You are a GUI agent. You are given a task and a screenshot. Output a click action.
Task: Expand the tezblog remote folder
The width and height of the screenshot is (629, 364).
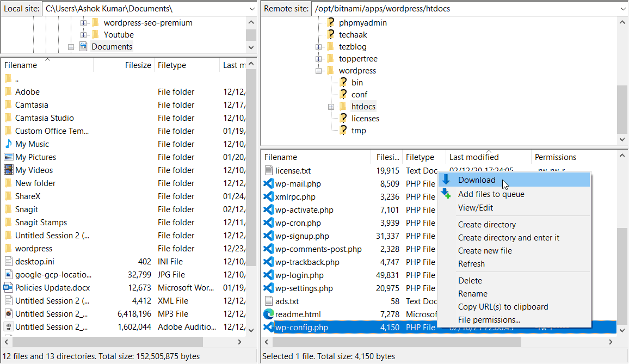point(318,47)
